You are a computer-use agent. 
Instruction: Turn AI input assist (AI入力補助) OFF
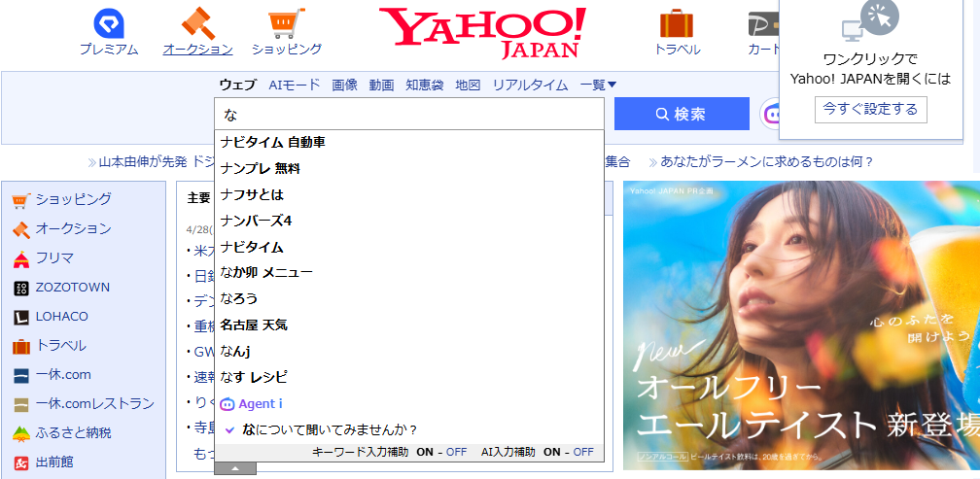(583, 452)
